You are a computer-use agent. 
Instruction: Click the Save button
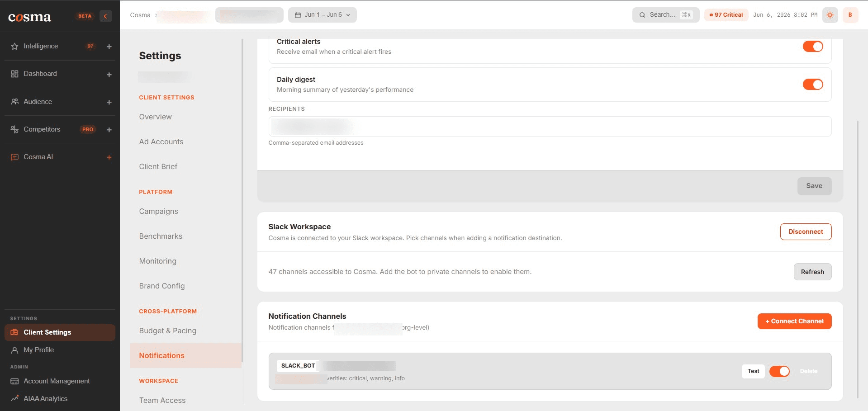pyautogui.click(x=814, y=186)
